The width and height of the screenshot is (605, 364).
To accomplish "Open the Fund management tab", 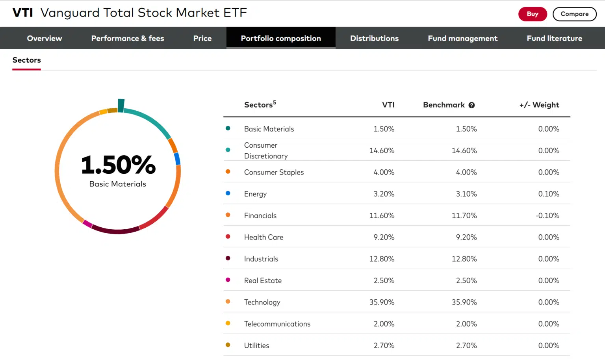I will click(x=462, y=38).
